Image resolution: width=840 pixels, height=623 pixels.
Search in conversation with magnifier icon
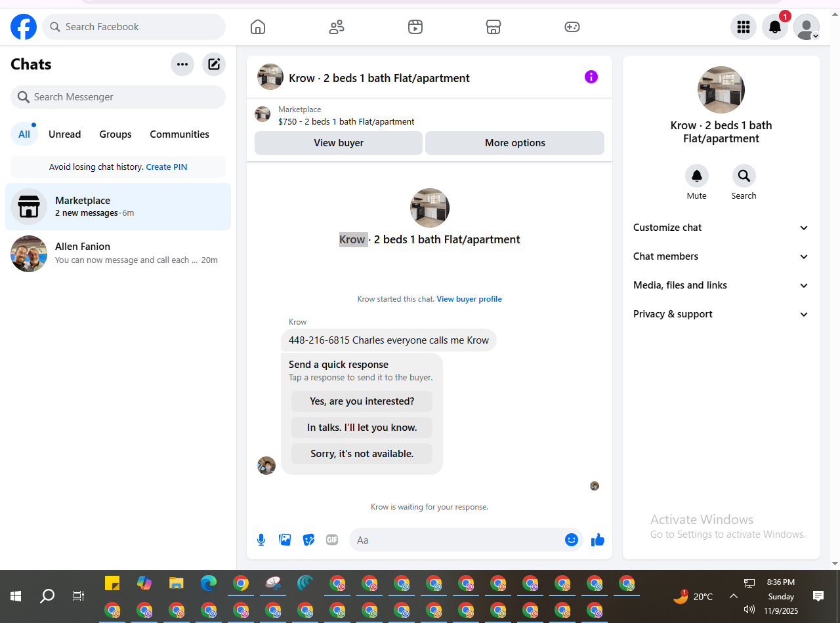tap(744, 176)
